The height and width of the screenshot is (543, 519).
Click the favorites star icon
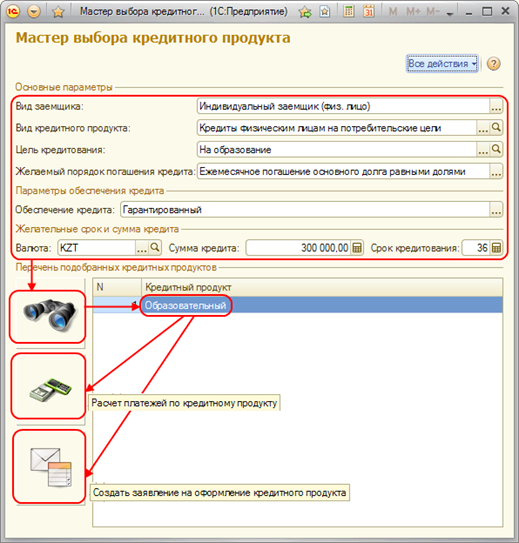tap(58, 12)
